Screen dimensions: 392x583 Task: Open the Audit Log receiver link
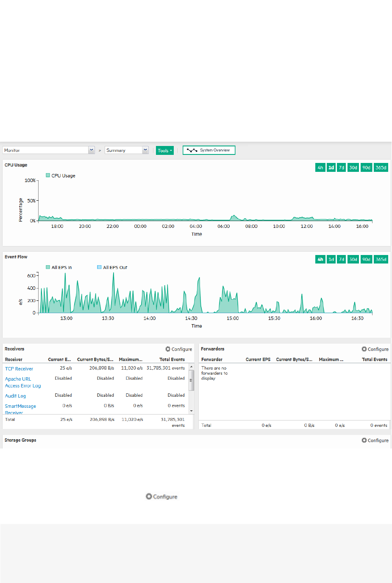[15, 396]
